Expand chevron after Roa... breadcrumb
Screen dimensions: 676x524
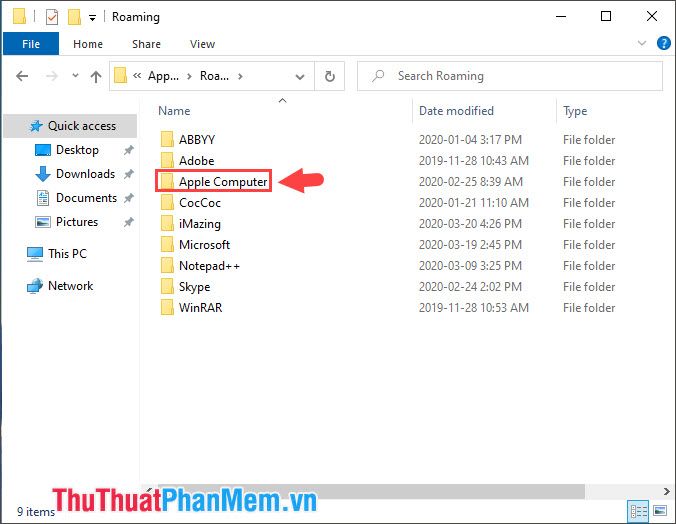point(240,76)
